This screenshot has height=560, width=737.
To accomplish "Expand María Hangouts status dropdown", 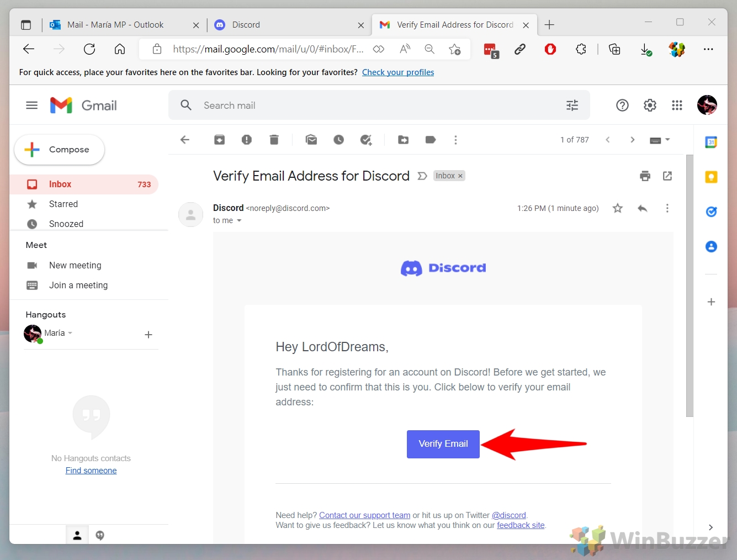I will [70, 333].
